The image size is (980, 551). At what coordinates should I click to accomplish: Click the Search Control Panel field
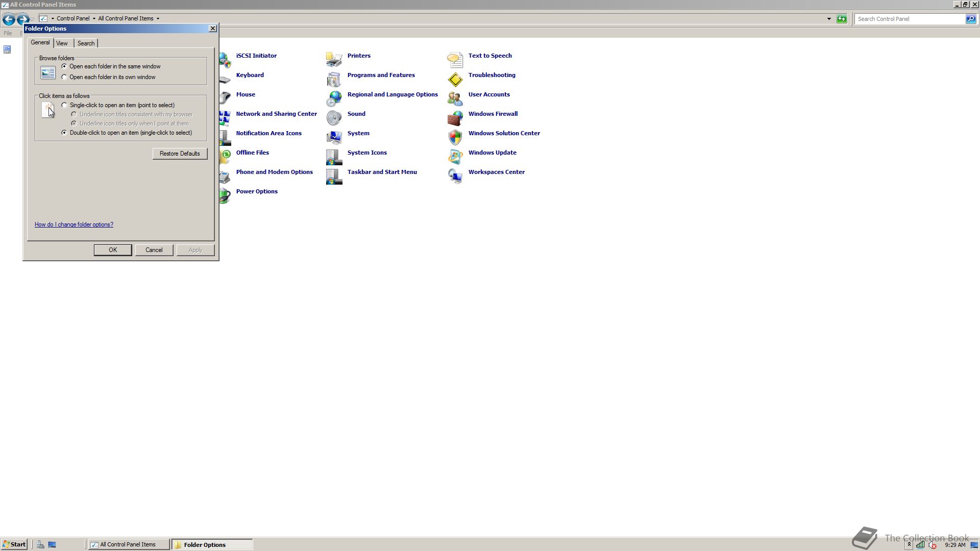[x=910, y=19]
